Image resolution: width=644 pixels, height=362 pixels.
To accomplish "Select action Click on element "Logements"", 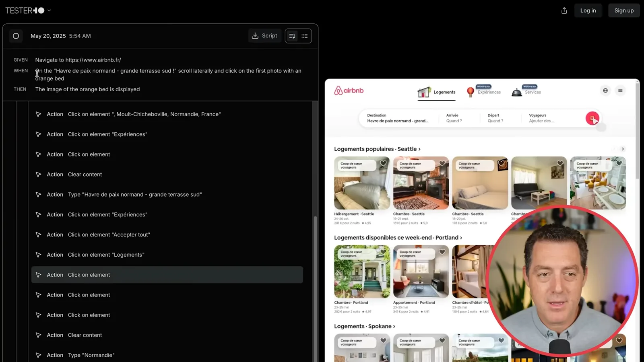I will pos(167,255).
